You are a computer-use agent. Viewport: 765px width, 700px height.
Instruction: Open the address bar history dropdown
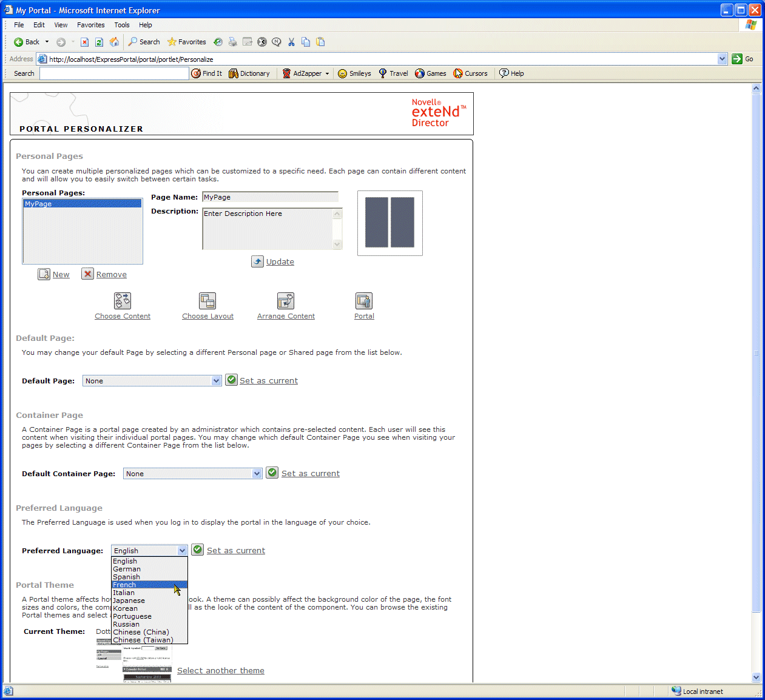click(722, 59)
